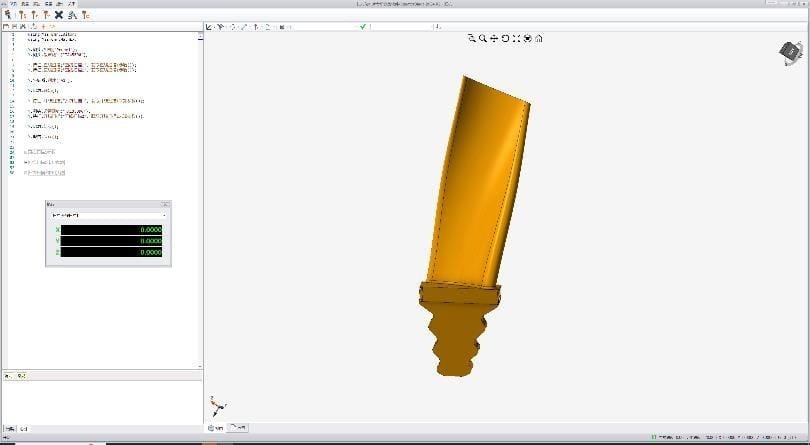Click the home view icon in viewport toolbar
This screenshot has height=445, width=810.
tap(539, 38)
